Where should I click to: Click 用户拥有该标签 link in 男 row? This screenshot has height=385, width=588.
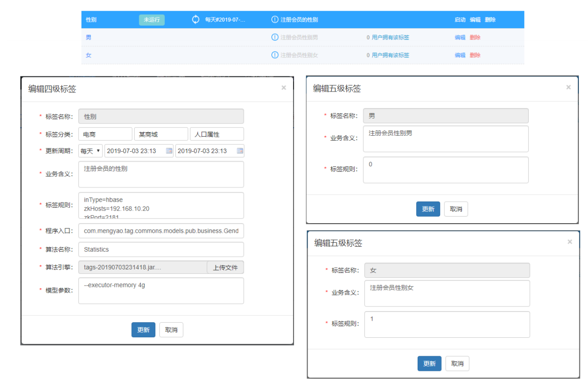pos(390,37)
